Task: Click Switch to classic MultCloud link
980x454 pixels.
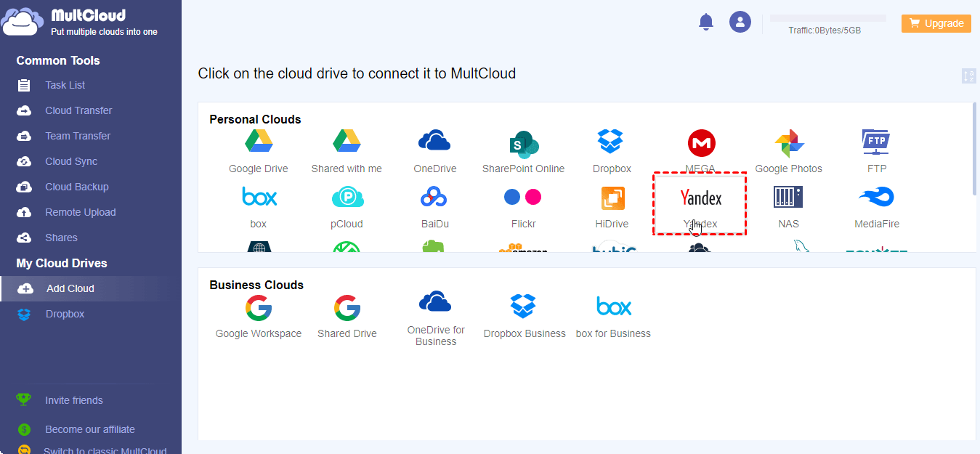Action: click(105, 450)
